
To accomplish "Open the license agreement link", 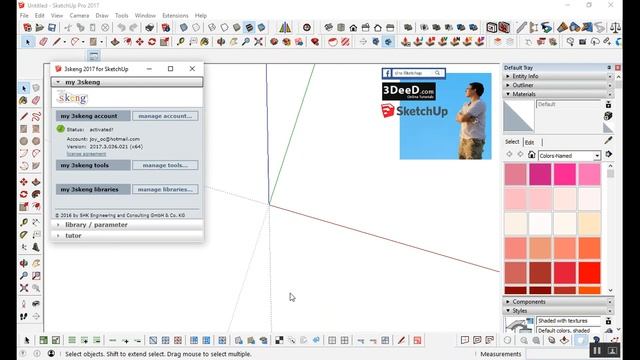I will pos(86,154).
